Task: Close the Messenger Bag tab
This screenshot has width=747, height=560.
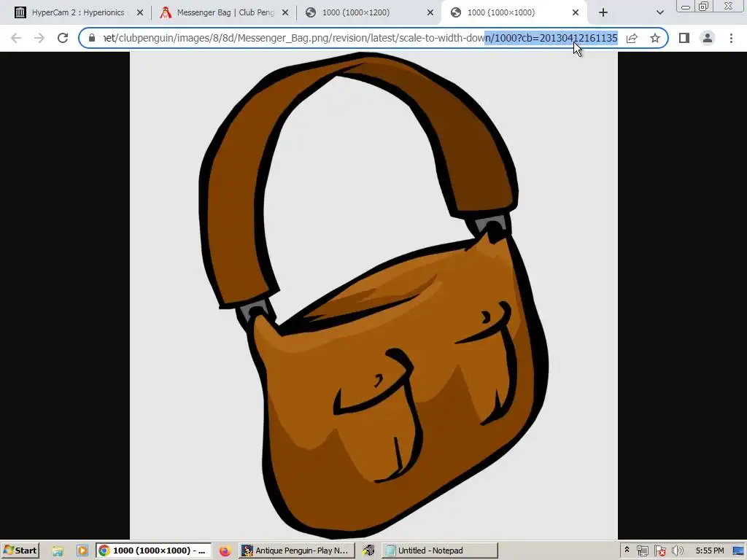Action: click(x=285, y=13)
